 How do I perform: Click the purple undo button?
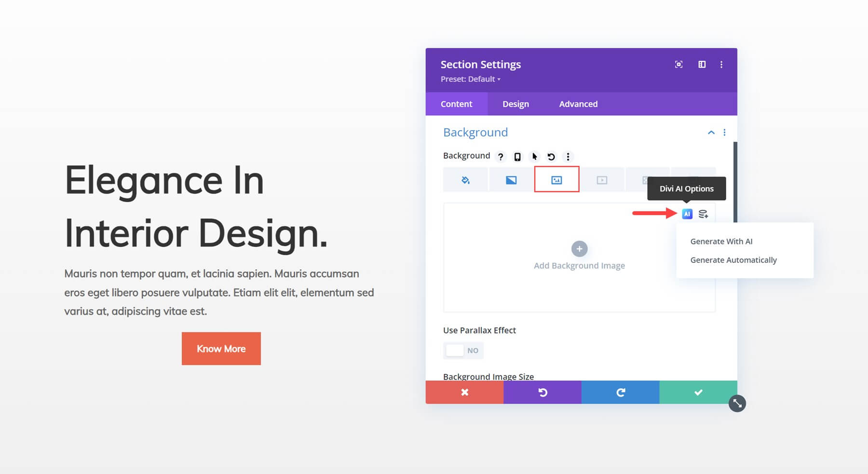click(x=542, y=393)
